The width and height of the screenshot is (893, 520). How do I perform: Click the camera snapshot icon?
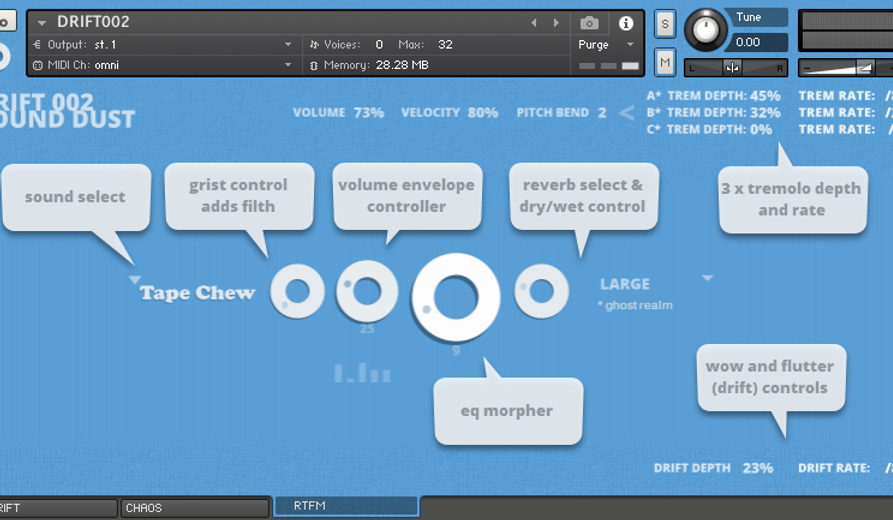[589, 23]
